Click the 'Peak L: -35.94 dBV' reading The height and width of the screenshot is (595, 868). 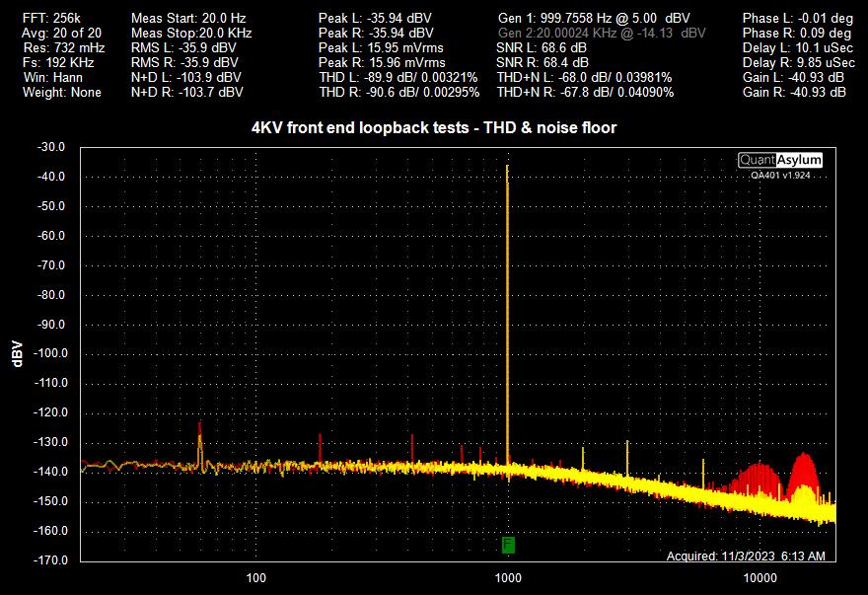tap(375, 19)
